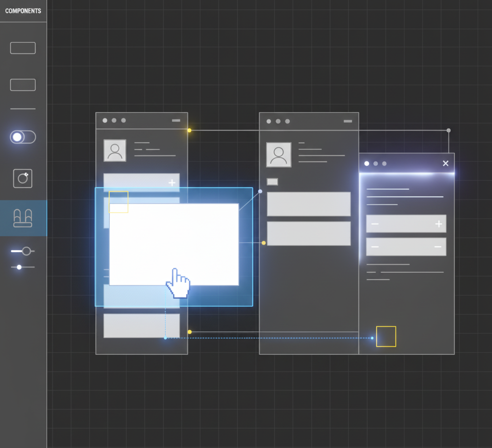Click the avatar in the middle wireframe
Viewport: 492px width, 448px height.
(279, 155)
